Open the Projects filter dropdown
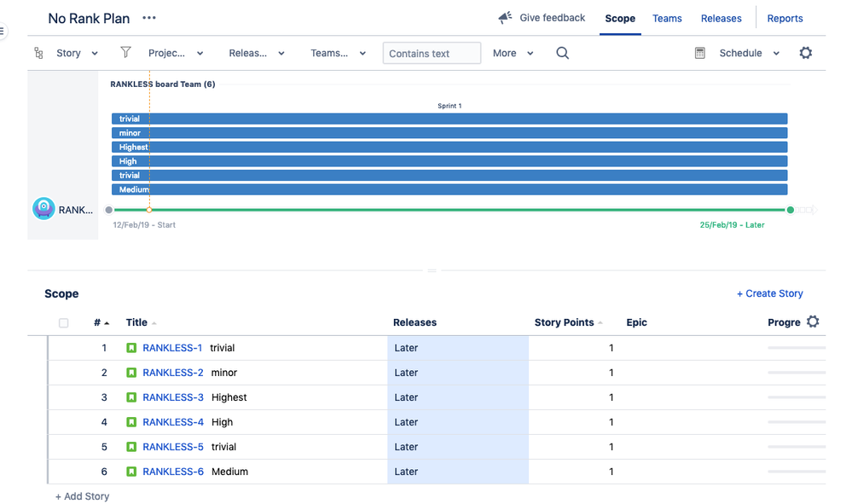The image size is (852, 504). [x=177, y=53]
